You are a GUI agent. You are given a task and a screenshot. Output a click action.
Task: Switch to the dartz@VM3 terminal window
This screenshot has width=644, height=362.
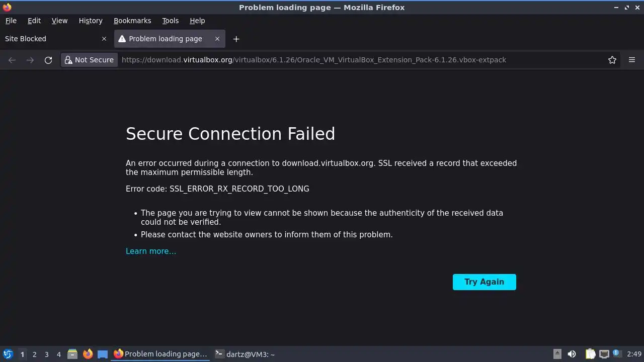pos(245,354)
